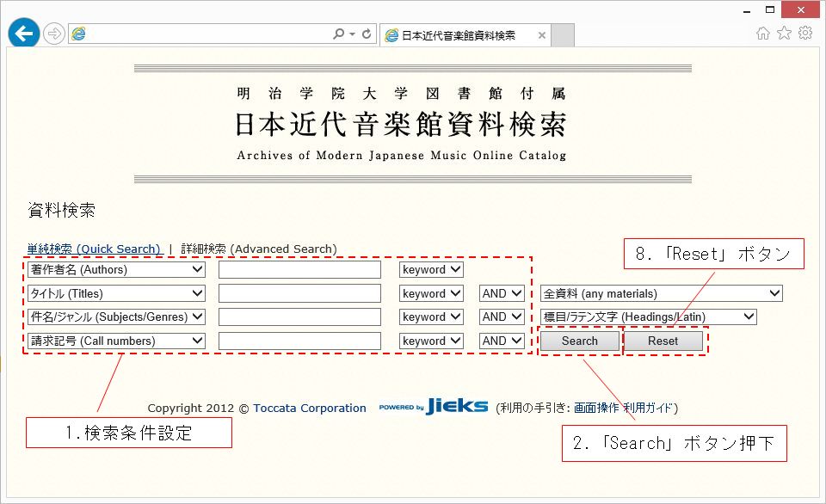Open the 画面操作 usage guide link

click(x=596, y=408)
